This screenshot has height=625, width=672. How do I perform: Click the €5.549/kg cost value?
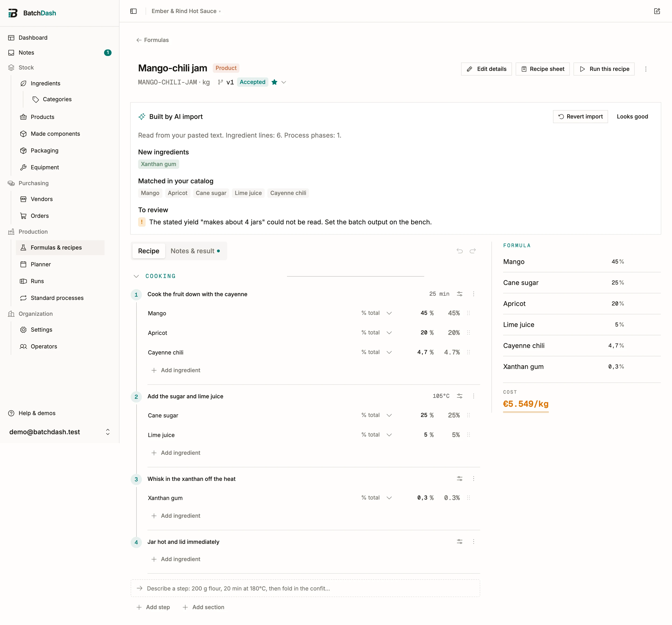pyautogui.click(x=526, y=404)
